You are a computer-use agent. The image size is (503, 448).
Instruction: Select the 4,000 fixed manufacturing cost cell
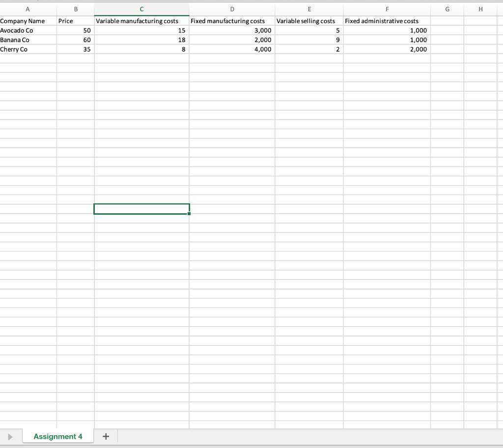(231, 49)
